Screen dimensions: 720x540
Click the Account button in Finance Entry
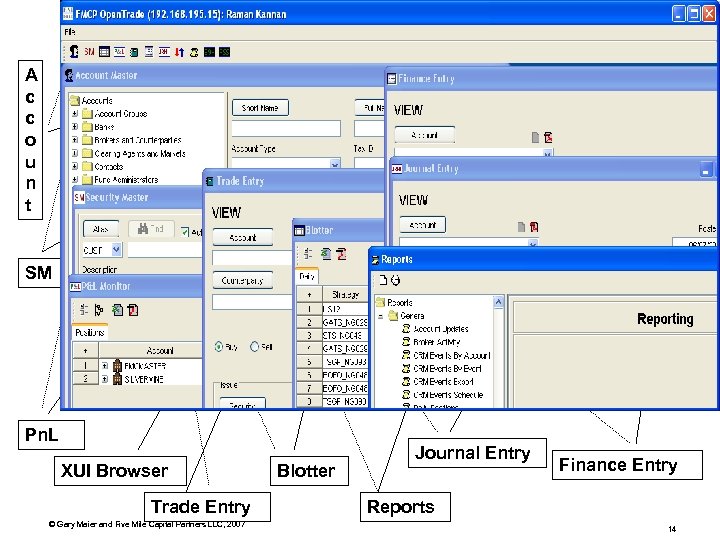[425, 135]
